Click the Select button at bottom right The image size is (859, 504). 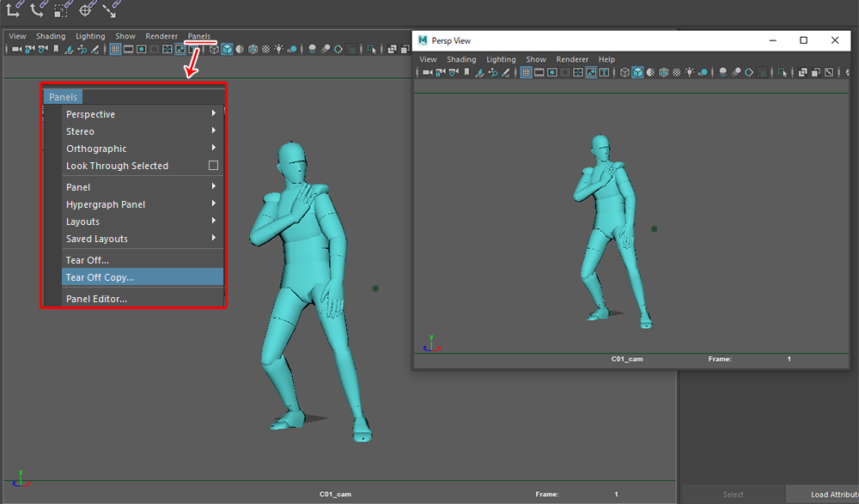(x=733, y=495)
